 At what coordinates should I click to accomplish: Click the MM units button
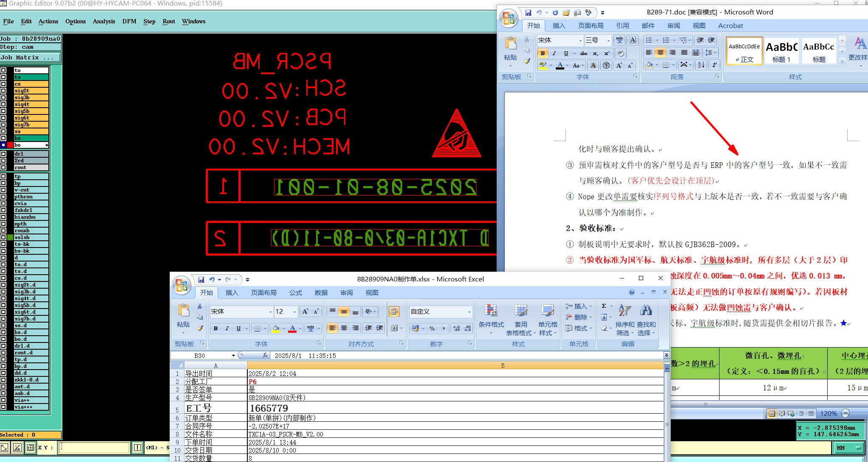pyautogui.click(x=848, y=448)
